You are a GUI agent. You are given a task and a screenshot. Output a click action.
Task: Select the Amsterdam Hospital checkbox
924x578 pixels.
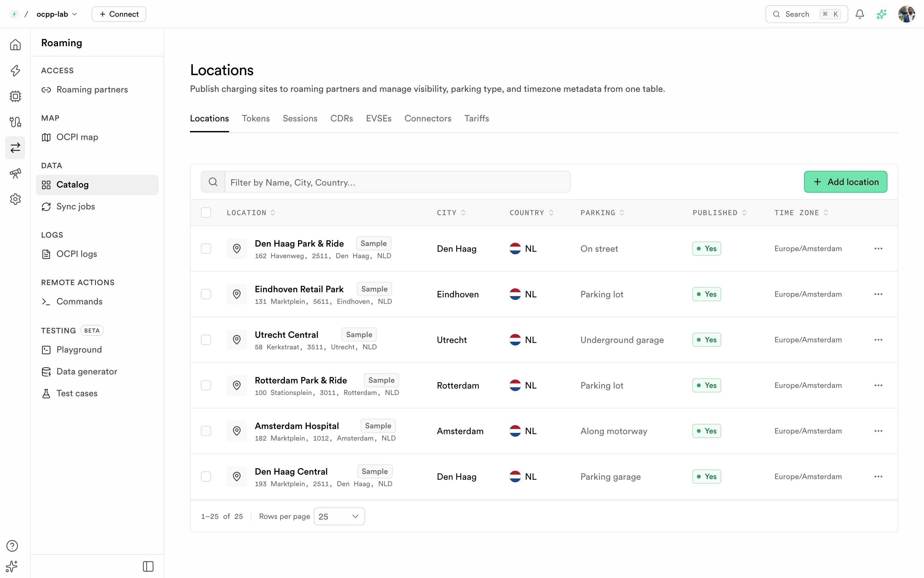click(206, 431)
